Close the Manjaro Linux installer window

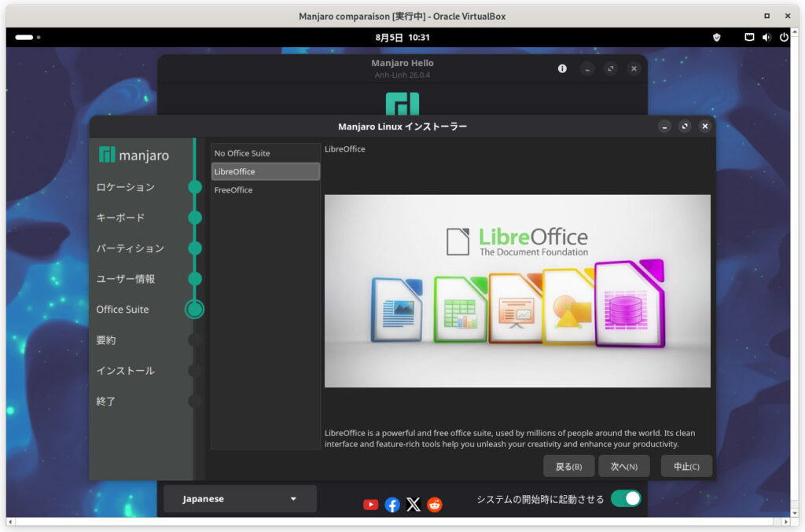[705, 127]
